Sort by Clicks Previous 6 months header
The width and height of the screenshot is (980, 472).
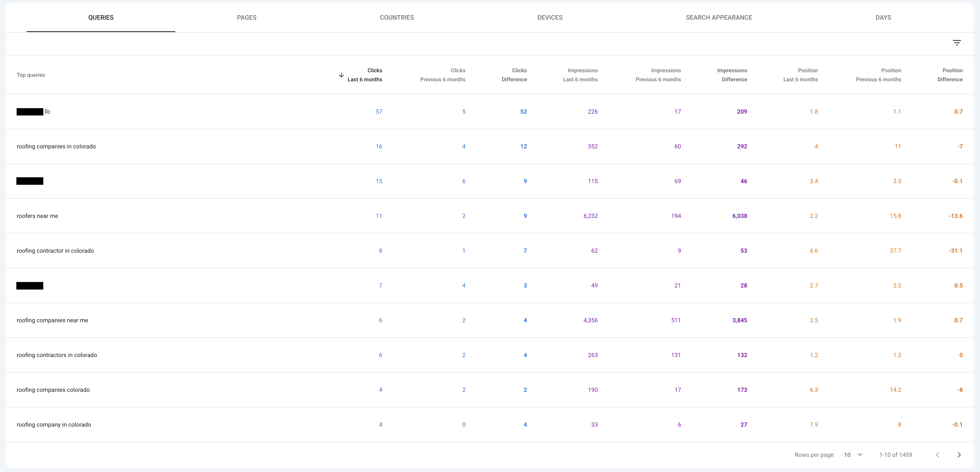(442, 75)
